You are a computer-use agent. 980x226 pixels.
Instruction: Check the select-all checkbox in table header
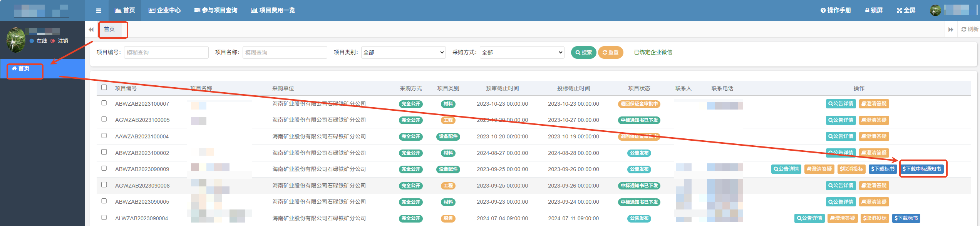[104, 88]
